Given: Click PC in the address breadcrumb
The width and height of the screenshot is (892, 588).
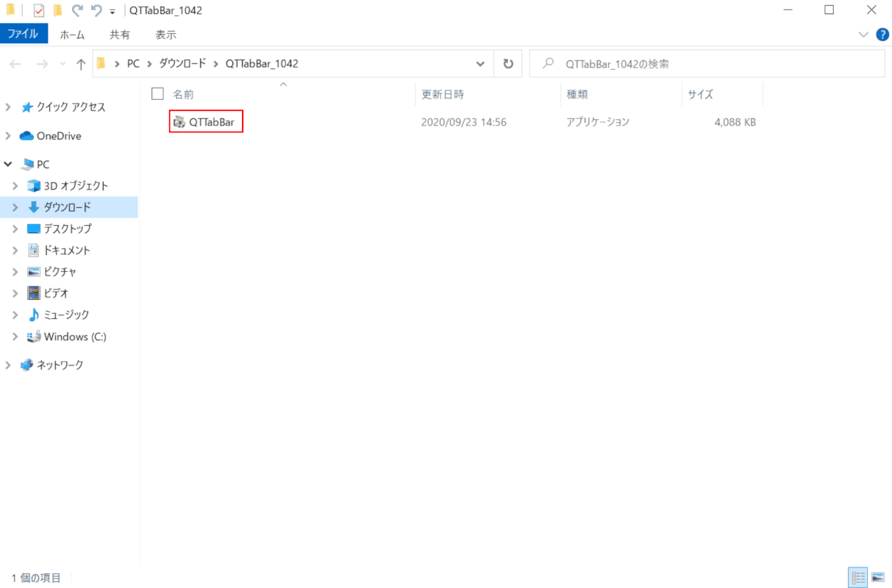Looking at the screenshot, I should click(x=133, y=64).
